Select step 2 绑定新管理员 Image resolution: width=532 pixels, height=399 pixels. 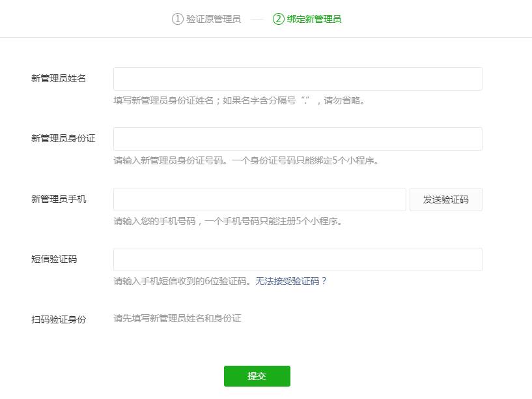click(307, 19)
